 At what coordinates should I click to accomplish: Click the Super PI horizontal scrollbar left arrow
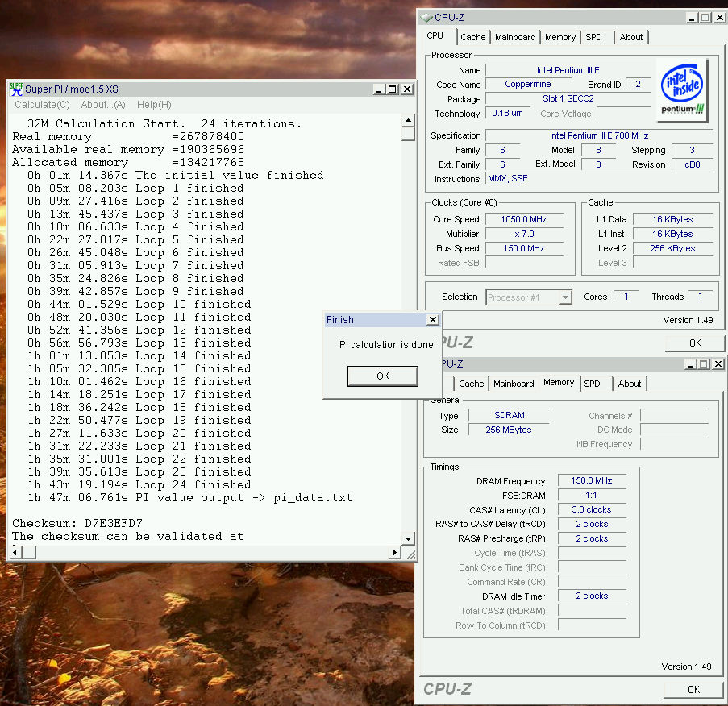pos(15,552)
